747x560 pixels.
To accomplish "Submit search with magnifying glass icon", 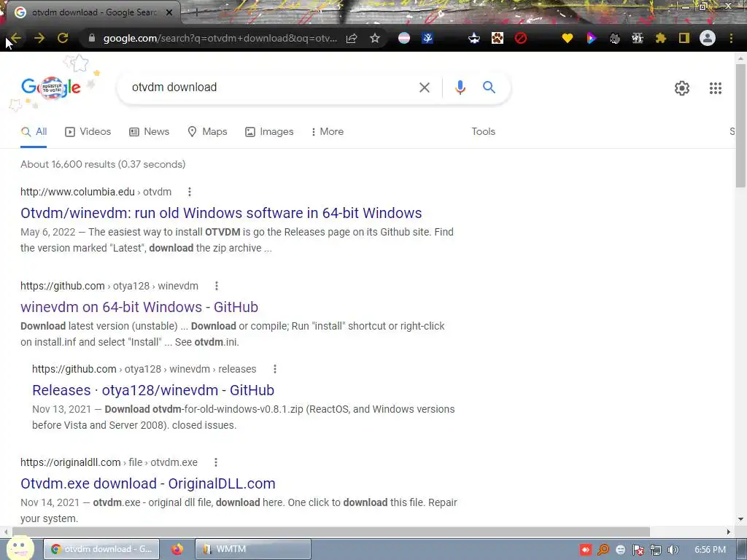I will pyautogui.click(x=489, y=87).
